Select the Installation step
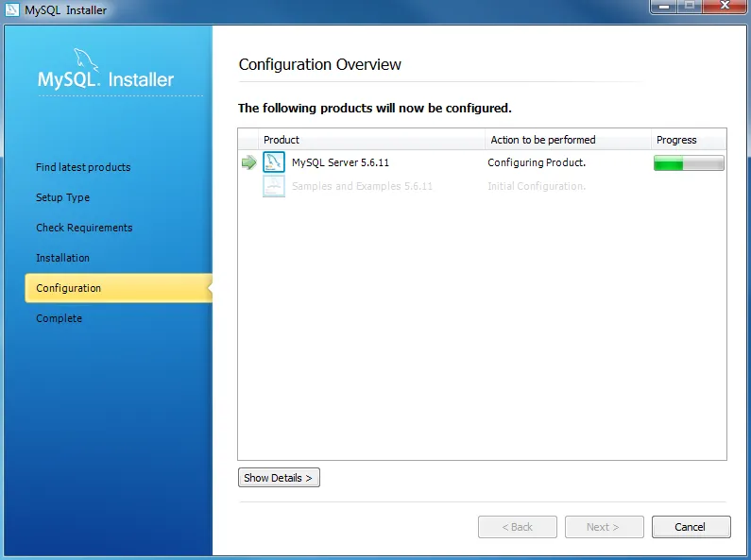The width and height of the screenshot is (751, 560). tap(62, 258)
